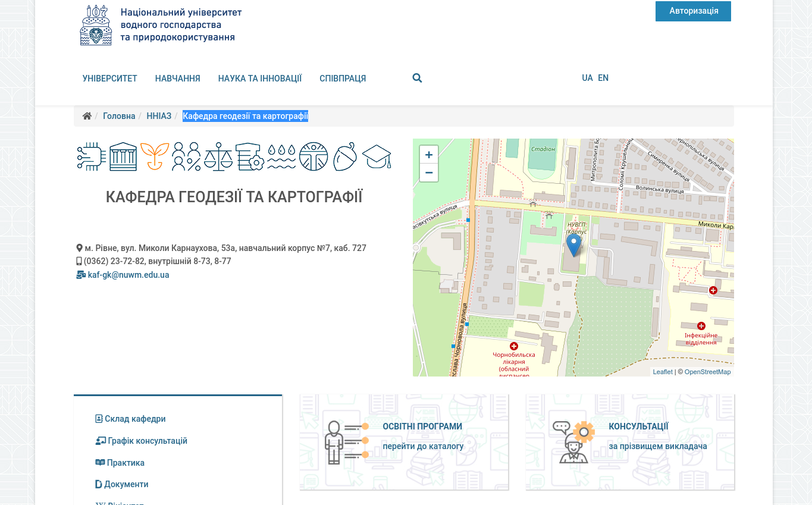Expand the НАВЧАННЯ menu
The image size is (812, 505).
coord(177,78)
